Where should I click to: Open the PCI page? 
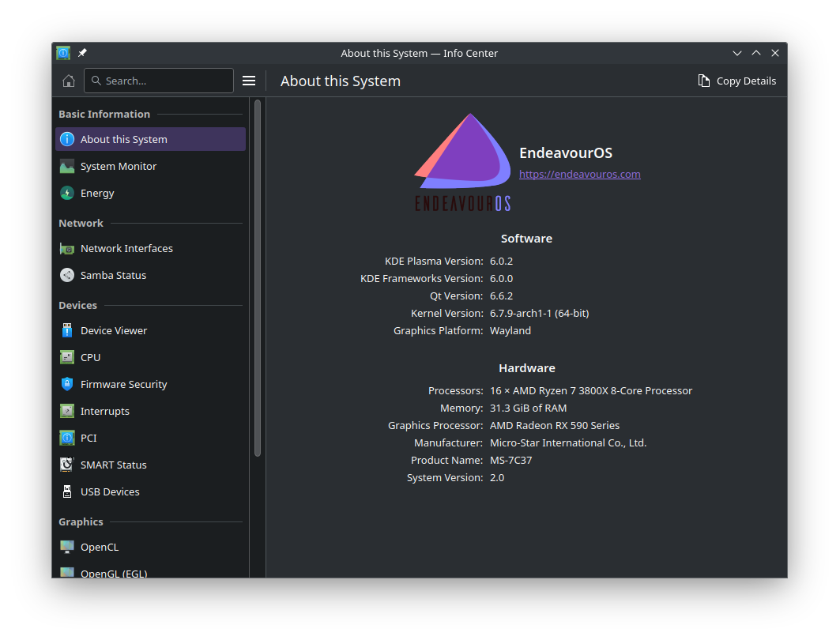click(89, 438)
